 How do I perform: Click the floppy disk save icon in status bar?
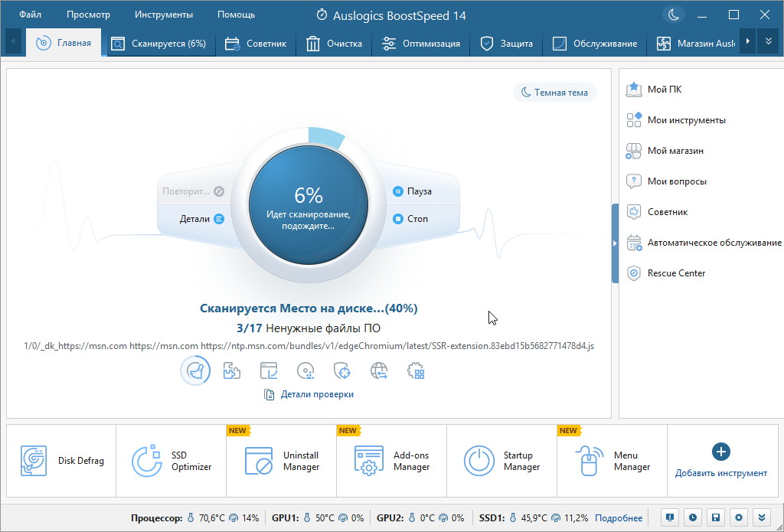pyautogui.click(x=716, y=517)
